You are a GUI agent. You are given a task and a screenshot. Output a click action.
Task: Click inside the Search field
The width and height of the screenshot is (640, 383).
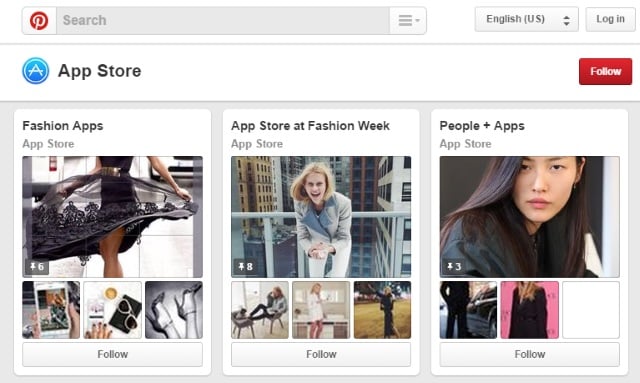[223, 20]
